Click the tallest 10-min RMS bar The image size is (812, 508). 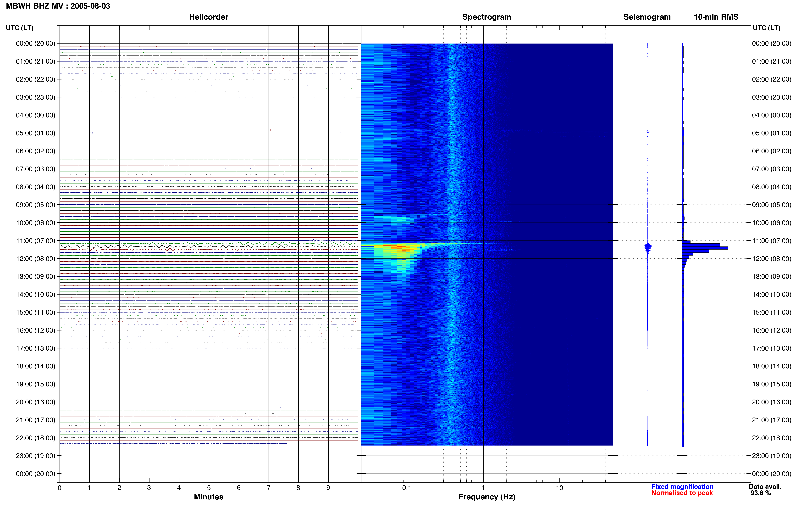pos(705,248)
